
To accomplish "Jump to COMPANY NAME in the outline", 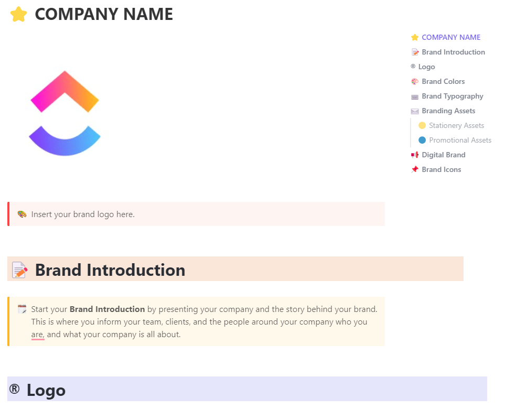I will [x=451, y=37].
